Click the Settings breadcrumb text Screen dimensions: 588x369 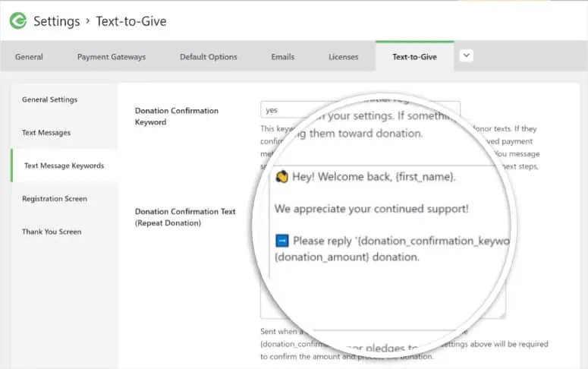click(x=57, y=21)
